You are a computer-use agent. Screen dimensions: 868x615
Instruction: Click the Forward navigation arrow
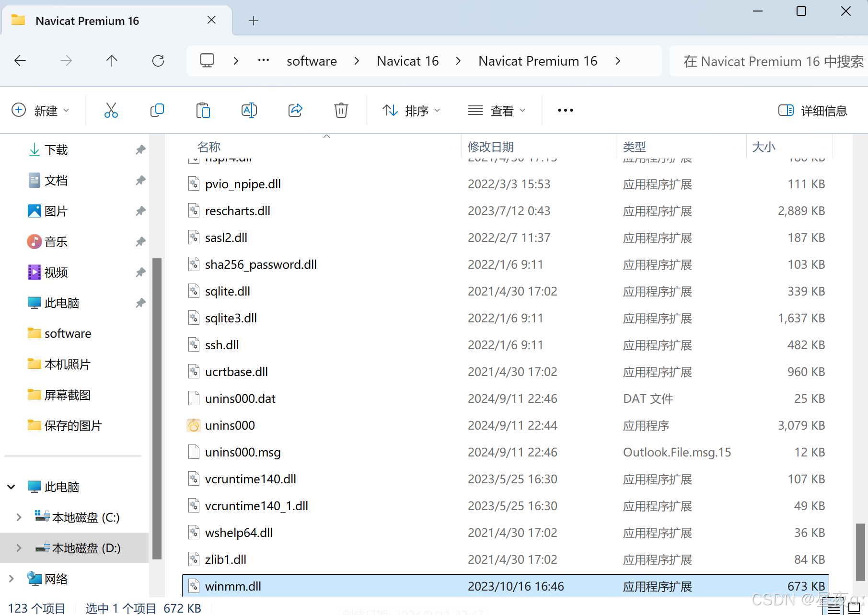tap(66, 61)
